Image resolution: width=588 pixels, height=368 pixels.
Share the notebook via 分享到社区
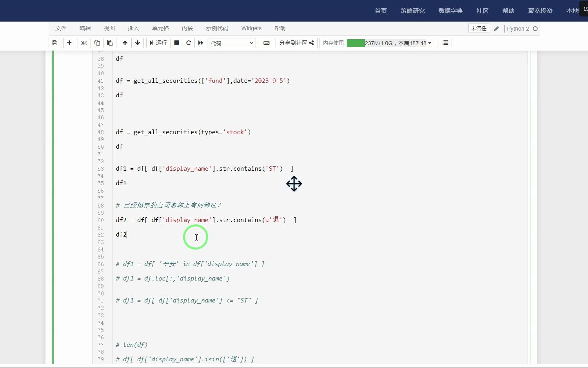pos(296,43)
